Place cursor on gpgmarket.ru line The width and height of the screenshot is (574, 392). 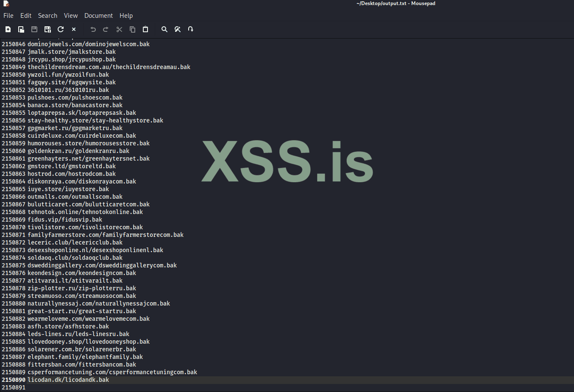[x=75, y=128]
